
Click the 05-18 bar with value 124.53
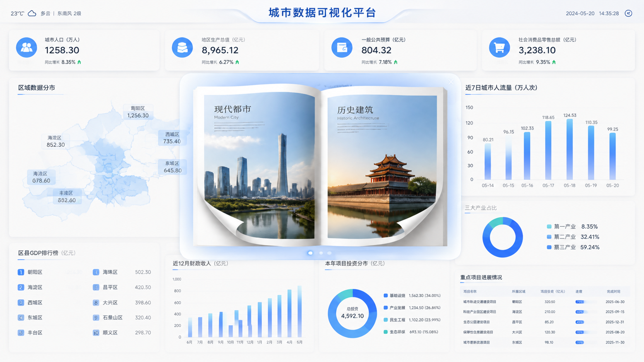pyautogui.click(x=569, y=149)
